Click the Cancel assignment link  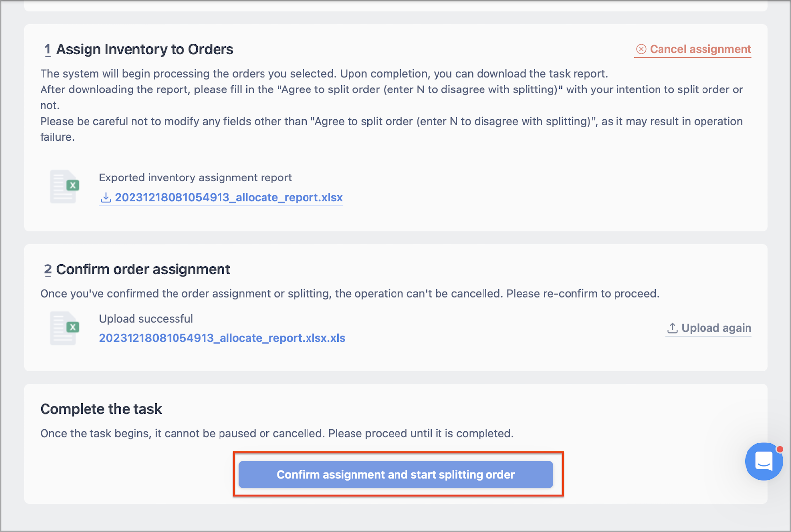tap(693, 49)
